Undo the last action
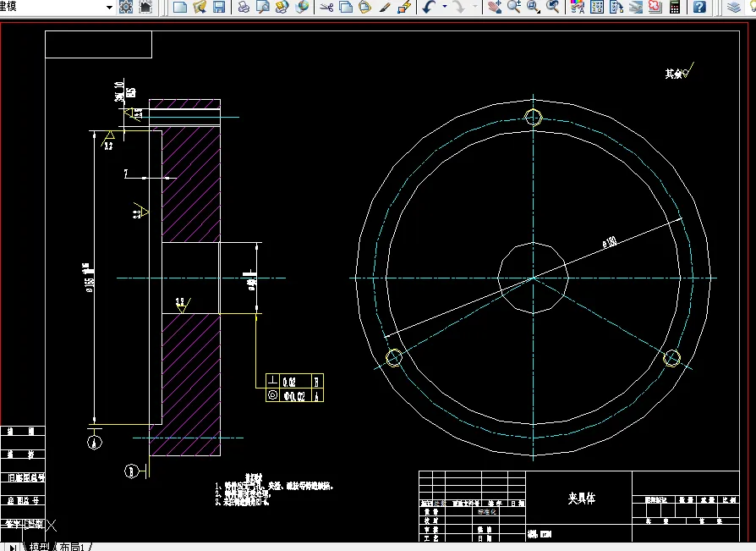 429,7
